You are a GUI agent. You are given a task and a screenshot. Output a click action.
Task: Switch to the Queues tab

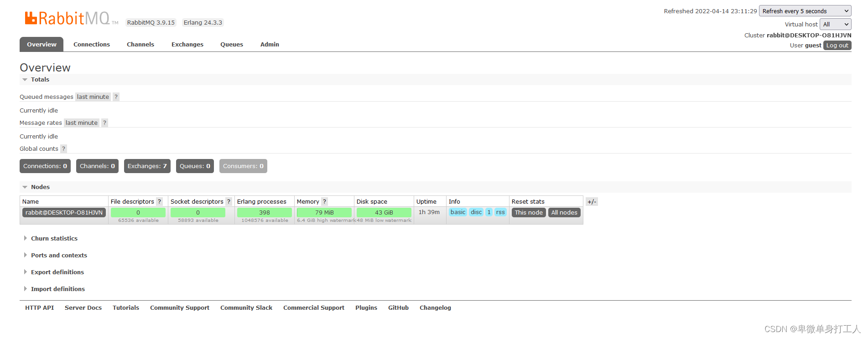(232, 44)
